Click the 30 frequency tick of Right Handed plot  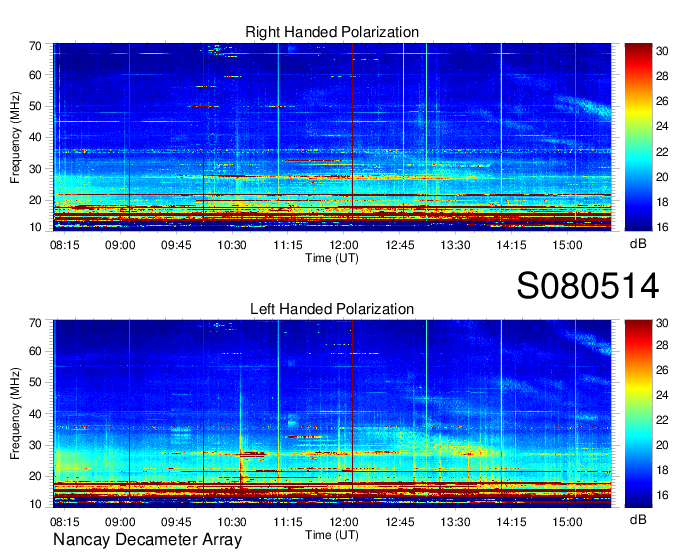36,169
